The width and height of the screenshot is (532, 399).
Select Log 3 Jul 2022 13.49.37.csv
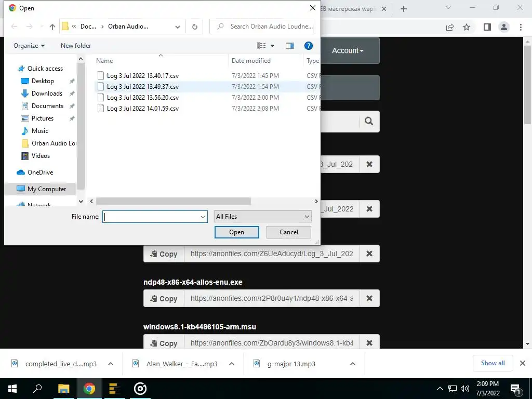pyautogui.click(x=143, y=87)
